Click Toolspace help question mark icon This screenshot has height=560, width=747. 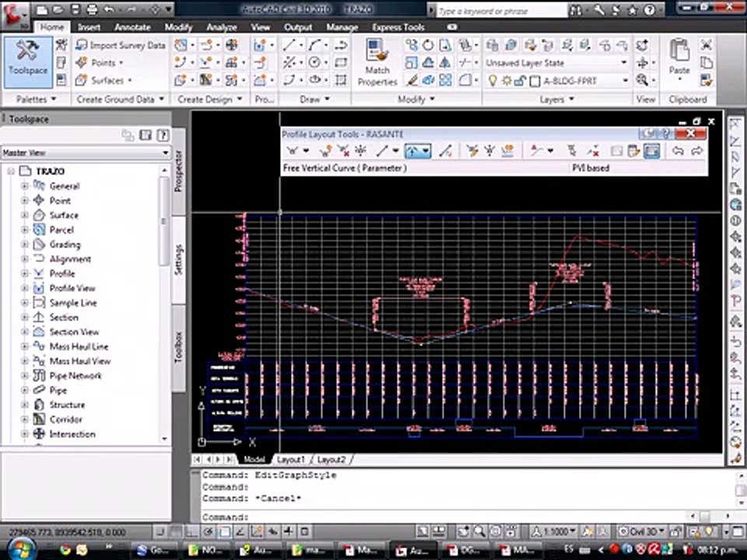(163, 135)
